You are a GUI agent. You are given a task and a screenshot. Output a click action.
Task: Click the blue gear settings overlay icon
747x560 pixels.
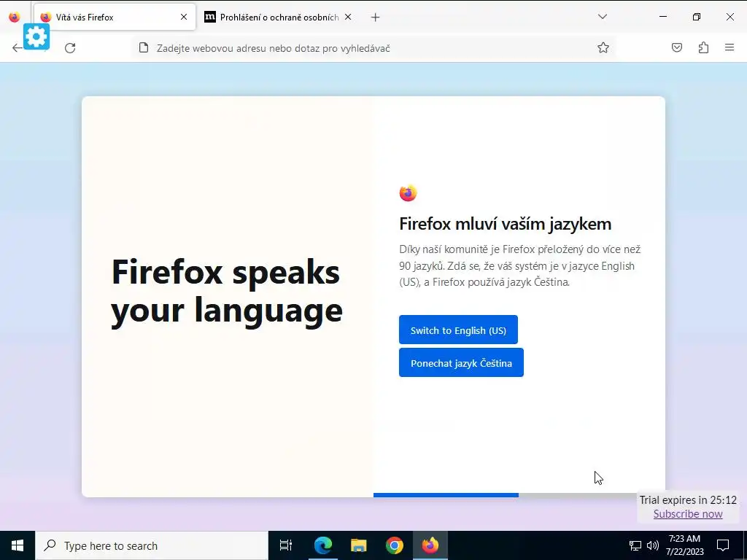(x=36, y=36)
